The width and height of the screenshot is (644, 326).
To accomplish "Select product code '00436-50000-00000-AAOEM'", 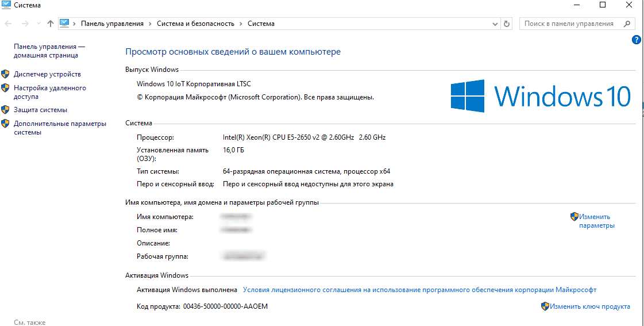I will coord(225,306).
